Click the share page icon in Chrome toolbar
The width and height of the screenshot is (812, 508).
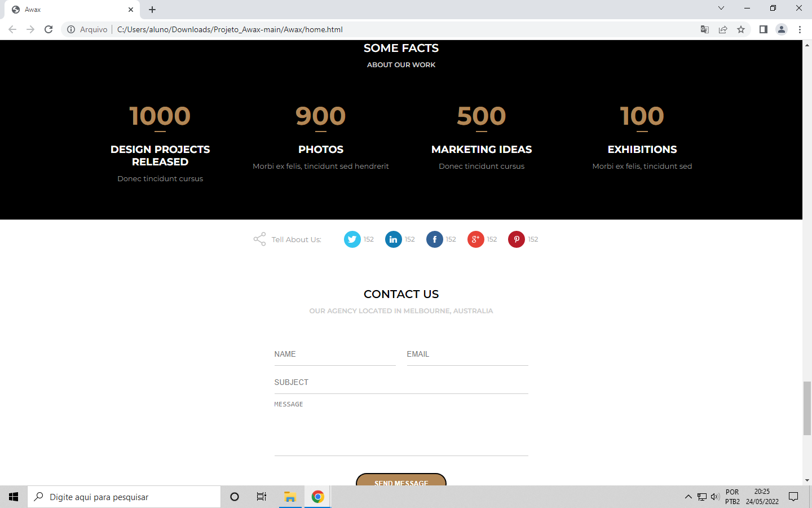pos(723,29)
